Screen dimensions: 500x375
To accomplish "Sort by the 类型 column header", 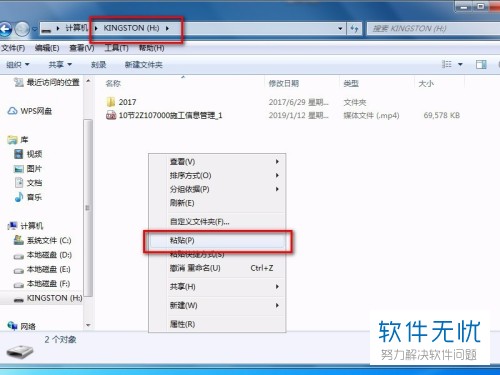I will 351,83.
